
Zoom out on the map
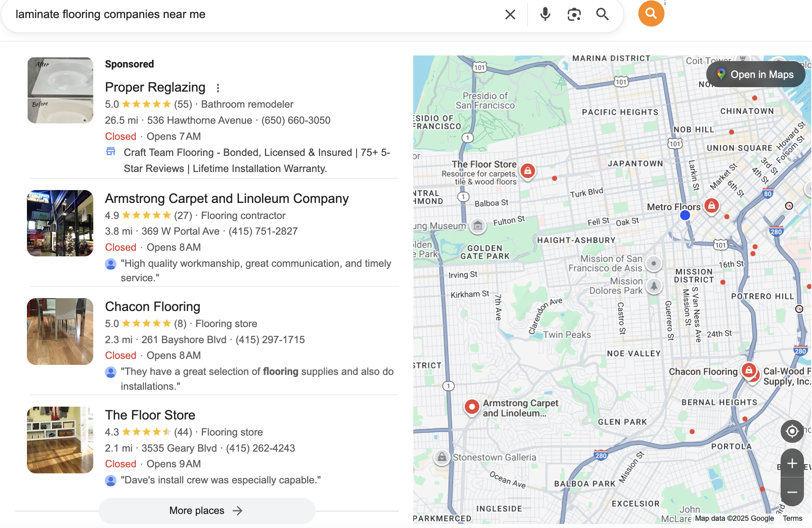(x=791, y=492)
